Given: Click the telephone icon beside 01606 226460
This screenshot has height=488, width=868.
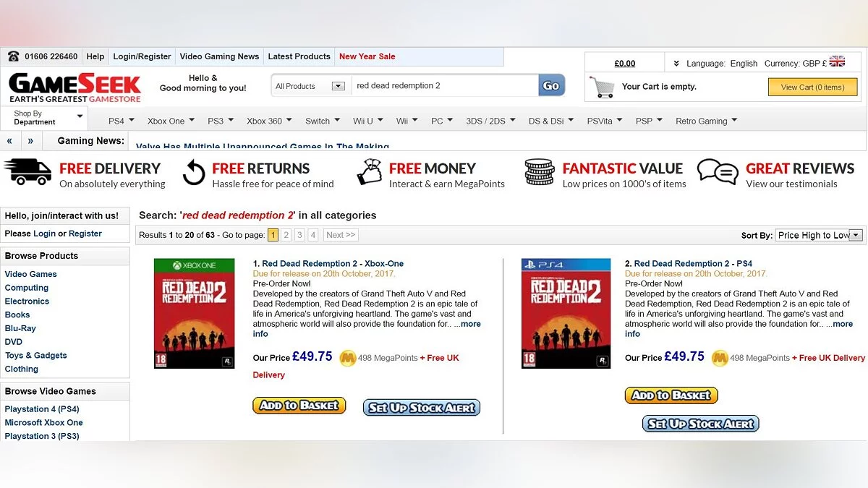Looking at the screenshot, I should point(13,56).
